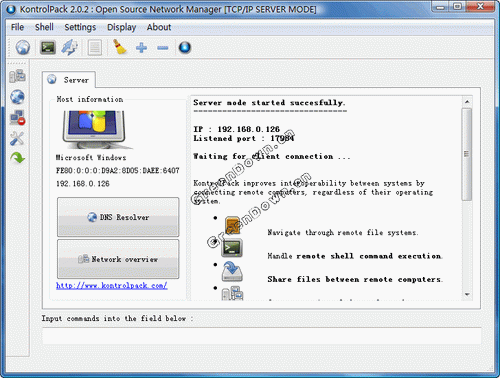The width and height of the screenshot is (500, 378).
Task: Click the broom clear icon
Action: point(119,47)
